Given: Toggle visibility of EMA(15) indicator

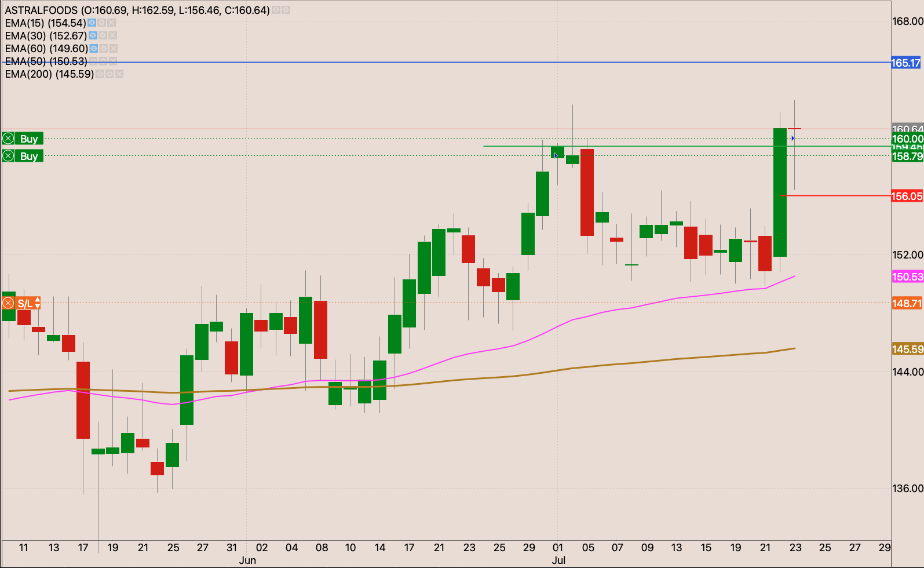Looking at the screenshot, I should pos(92,23).
